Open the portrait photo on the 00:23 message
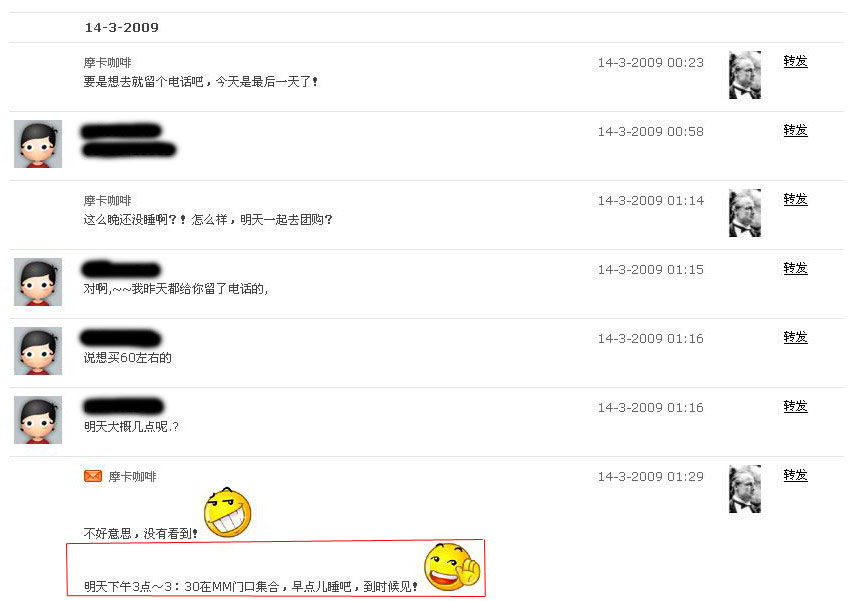Image resolution: width=855 pixels, height=601 pixels. click(x=745, y=75)
